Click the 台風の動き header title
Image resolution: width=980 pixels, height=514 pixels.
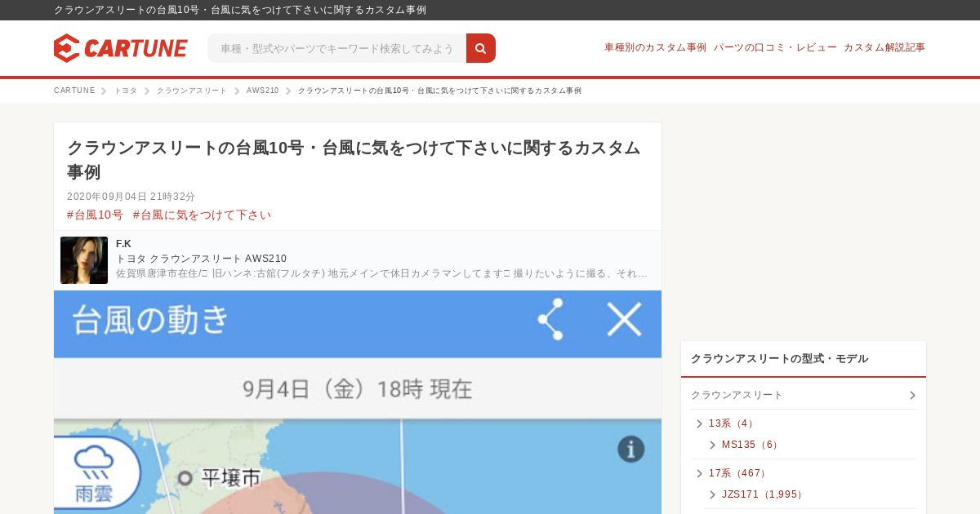pyautogui.click(x=151, y=320)
